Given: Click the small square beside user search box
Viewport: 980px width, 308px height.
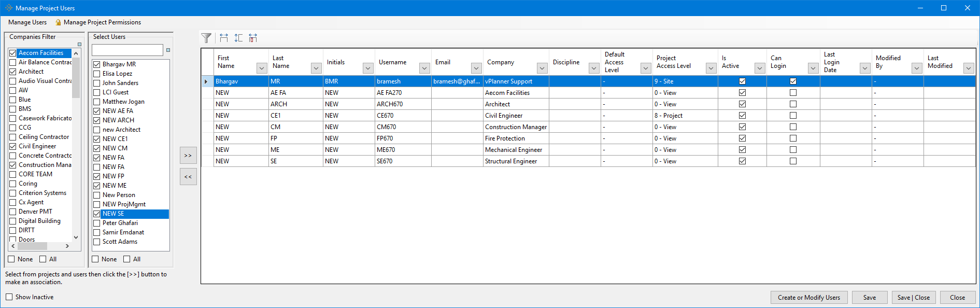Looking at the screenshot, I should (168, 50).
